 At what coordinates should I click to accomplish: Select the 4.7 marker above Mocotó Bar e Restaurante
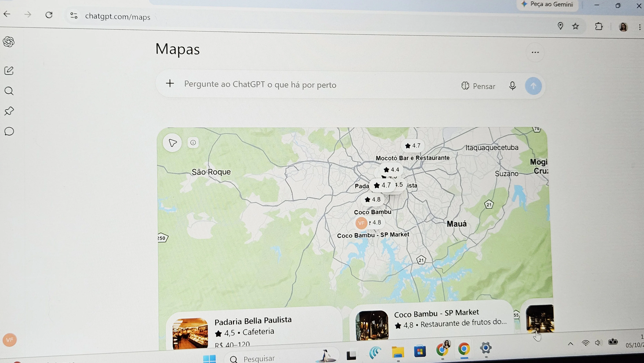pyautogui.click(x=413, y=145)
